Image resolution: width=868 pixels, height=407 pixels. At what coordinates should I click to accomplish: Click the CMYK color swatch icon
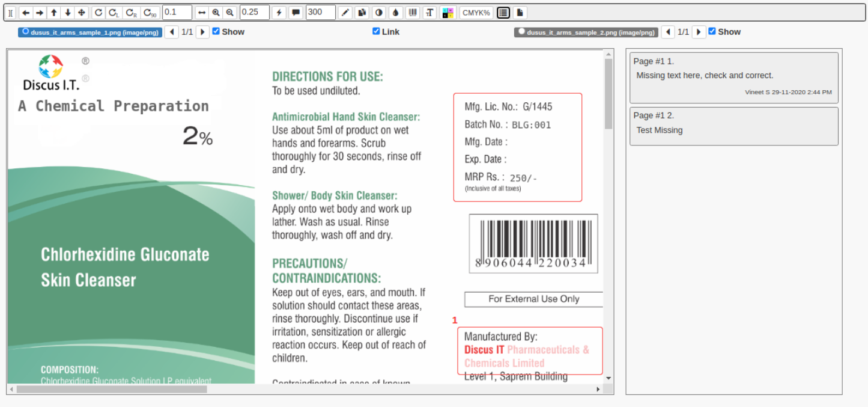click(446, 12)
